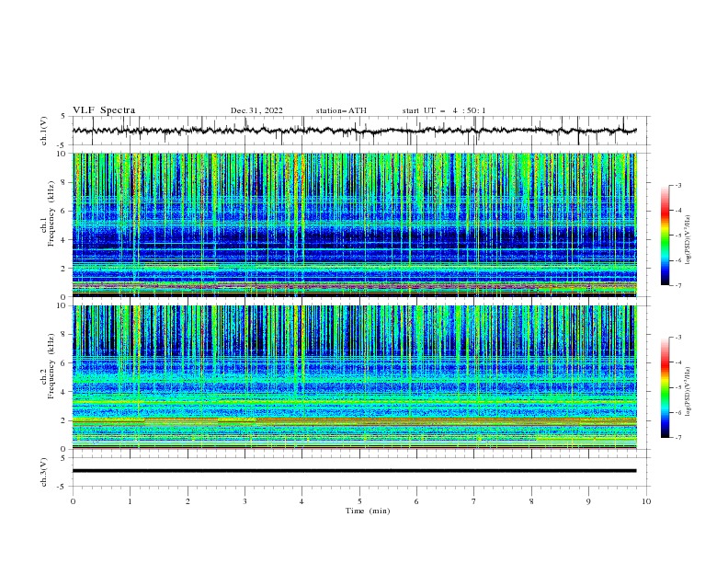
Task: Click the ch.1 spectrogram plot area
Action: point(355,224)
